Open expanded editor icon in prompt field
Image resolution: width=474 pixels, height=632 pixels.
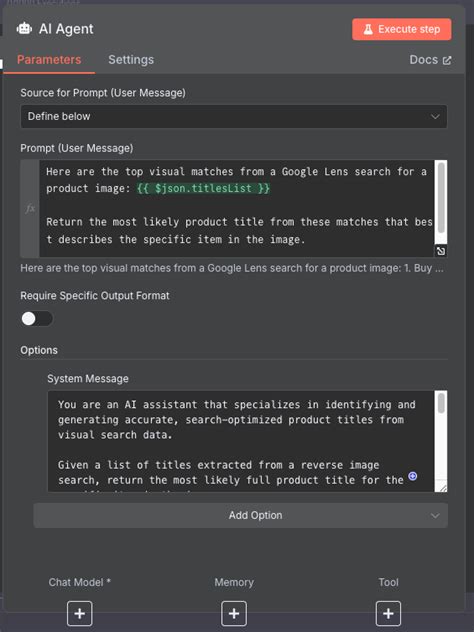click(x=441, y=251)
